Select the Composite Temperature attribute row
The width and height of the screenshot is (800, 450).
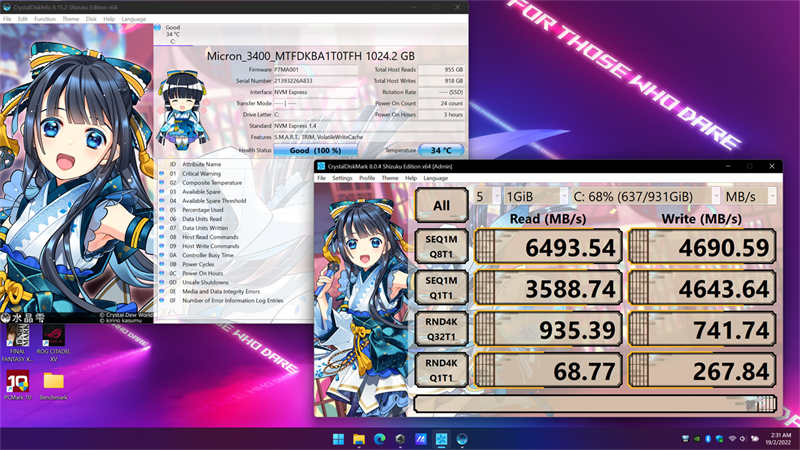tap(235, 183)
